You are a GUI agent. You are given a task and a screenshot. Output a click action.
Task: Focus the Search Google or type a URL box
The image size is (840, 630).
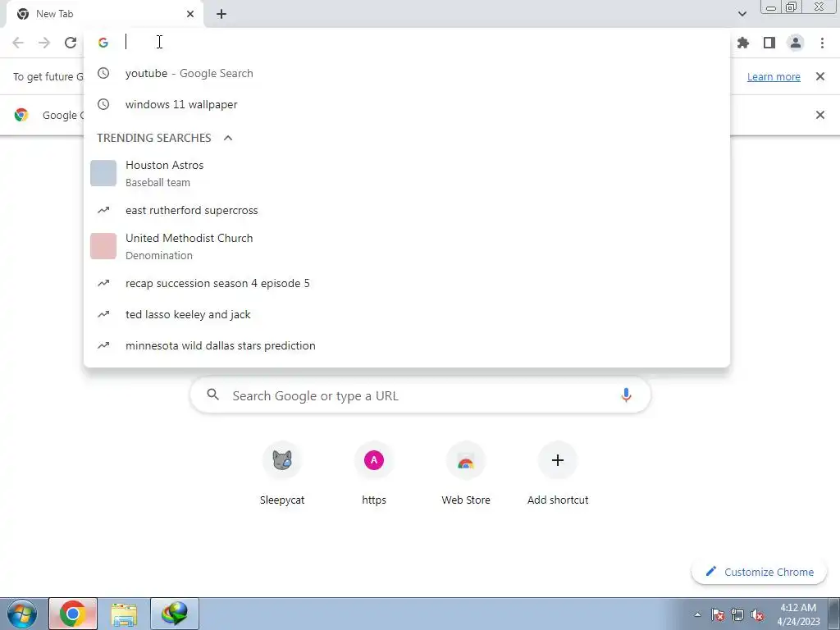[421, 395]
